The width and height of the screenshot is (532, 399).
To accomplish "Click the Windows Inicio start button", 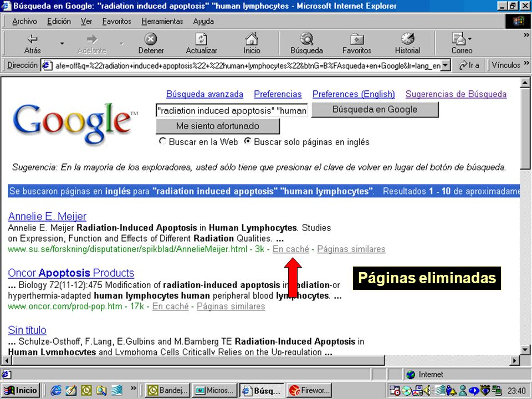I will coord(22,391).
